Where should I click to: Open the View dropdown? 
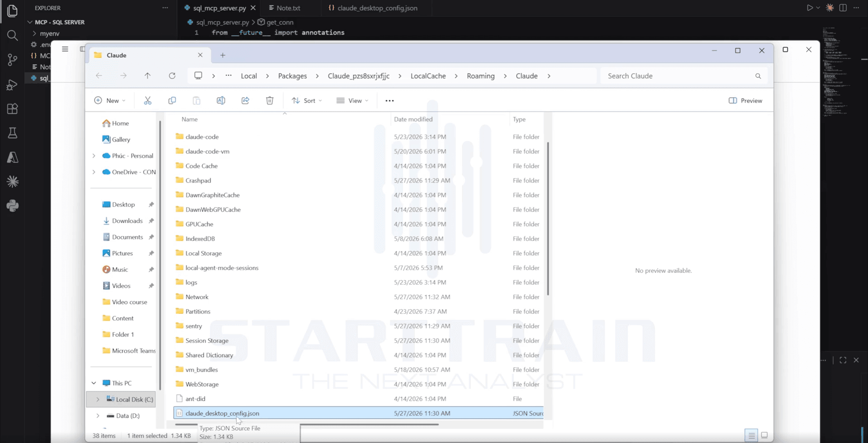point(352,100)
